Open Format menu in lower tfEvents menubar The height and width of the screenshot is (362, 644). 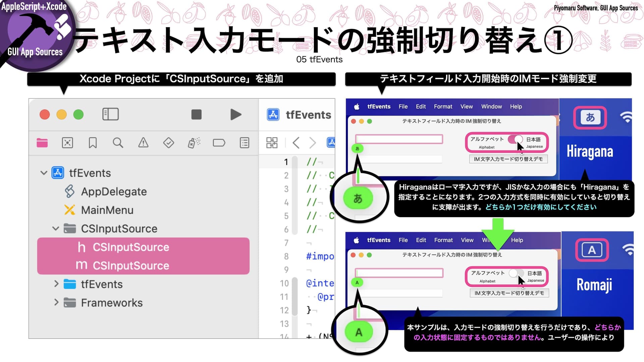tap(443, 240)
